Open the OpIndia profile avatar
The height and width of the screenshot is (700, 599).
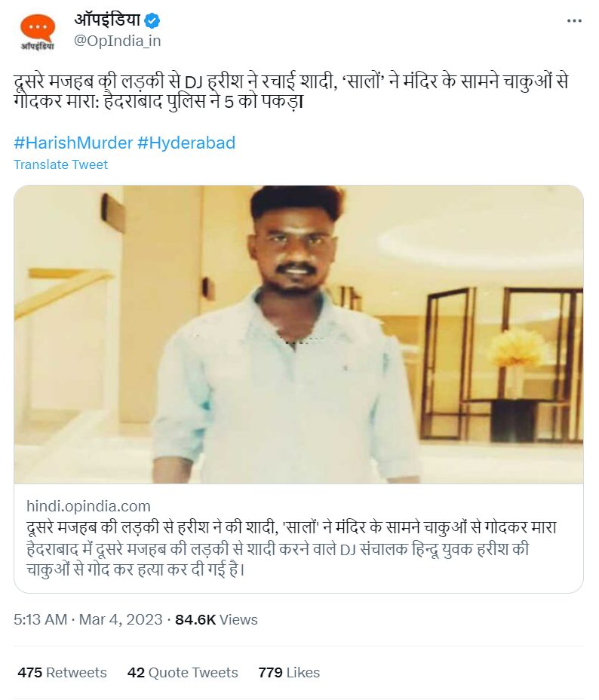pyautogui.click(x=37, y=30)
